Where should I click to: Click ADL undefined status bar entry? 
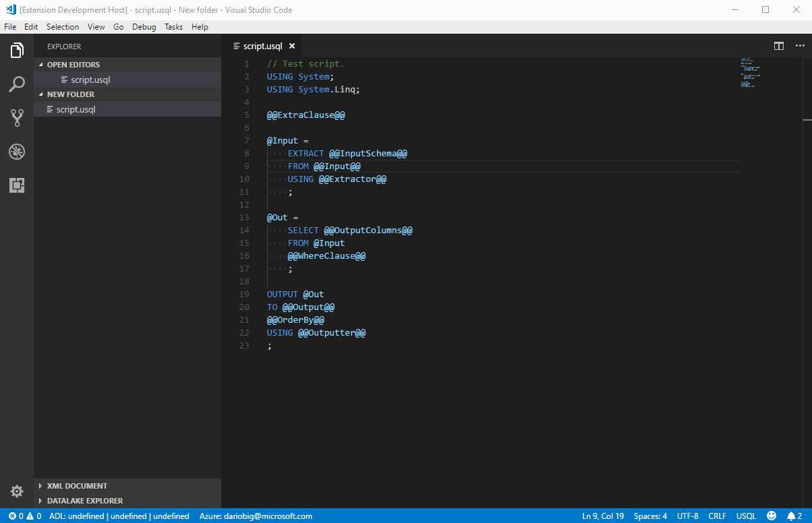[119, 516]
